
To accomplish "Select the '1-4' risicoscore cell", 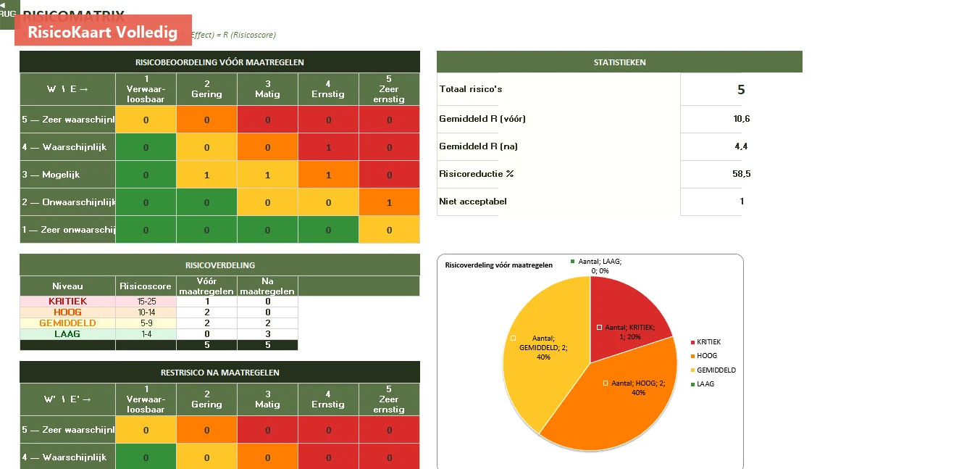I will (146, 334).
